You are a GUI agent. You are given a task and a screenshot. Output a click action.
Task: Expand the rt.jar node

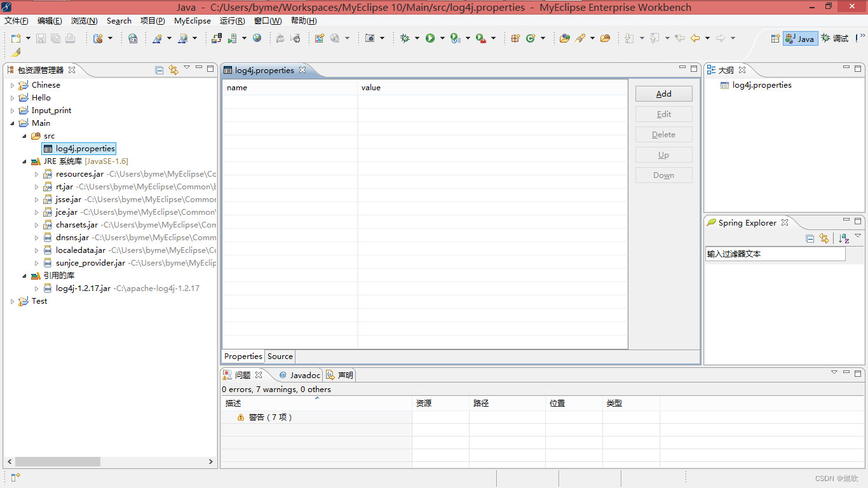[36, 186]
